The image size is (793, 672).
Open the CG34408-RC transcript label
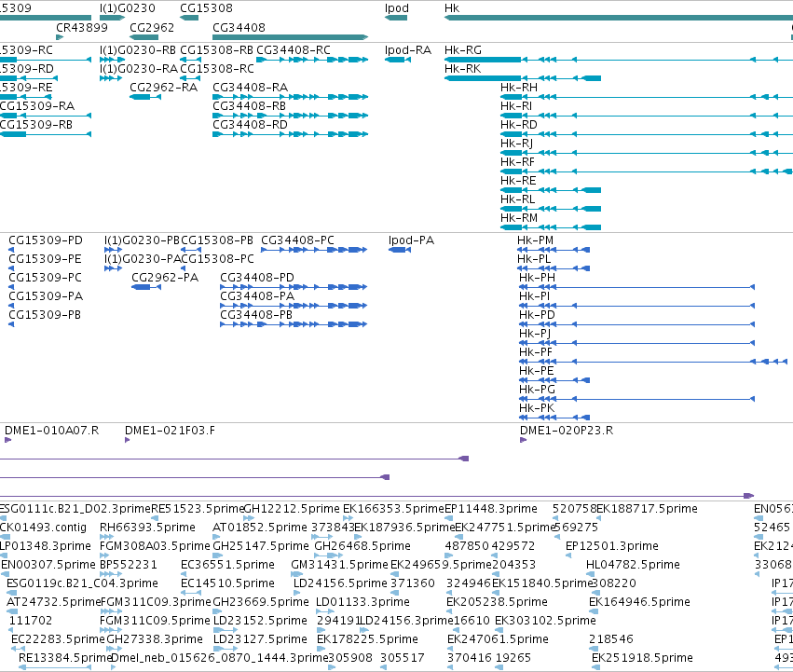point(294,50)
